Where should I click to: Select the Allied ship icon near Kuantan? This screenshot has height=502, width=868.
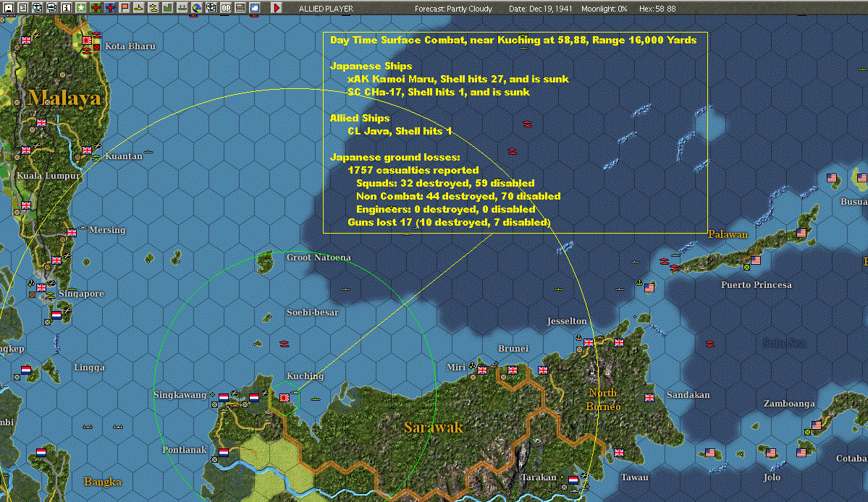[96, 158]
